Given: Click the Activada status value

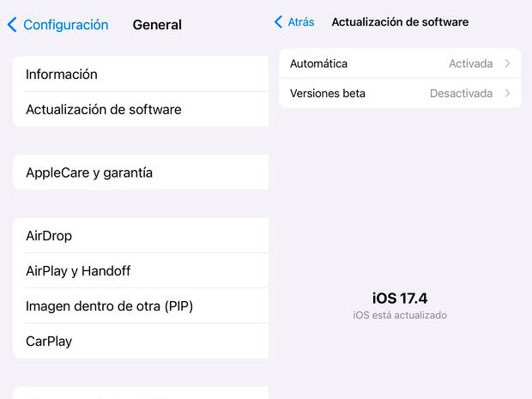Looking at the screenshot, I should 470,63.
